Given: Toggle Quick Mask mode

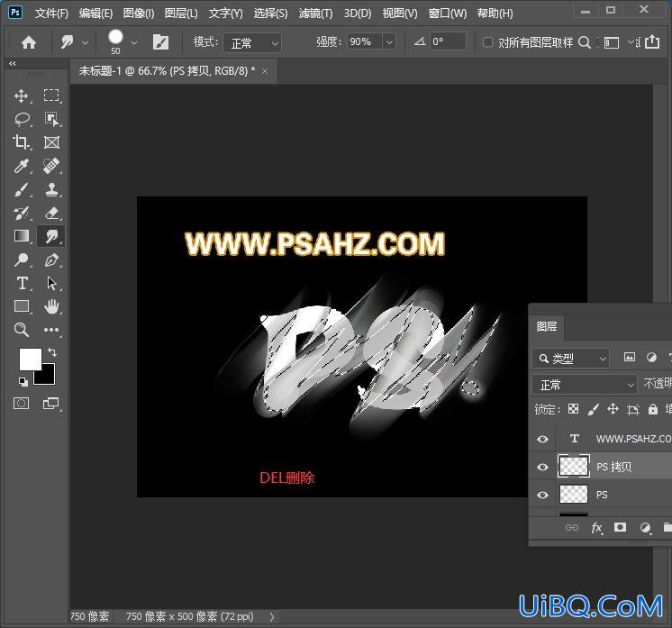Looking at the screenshot, I should click(x=21, y=404).
